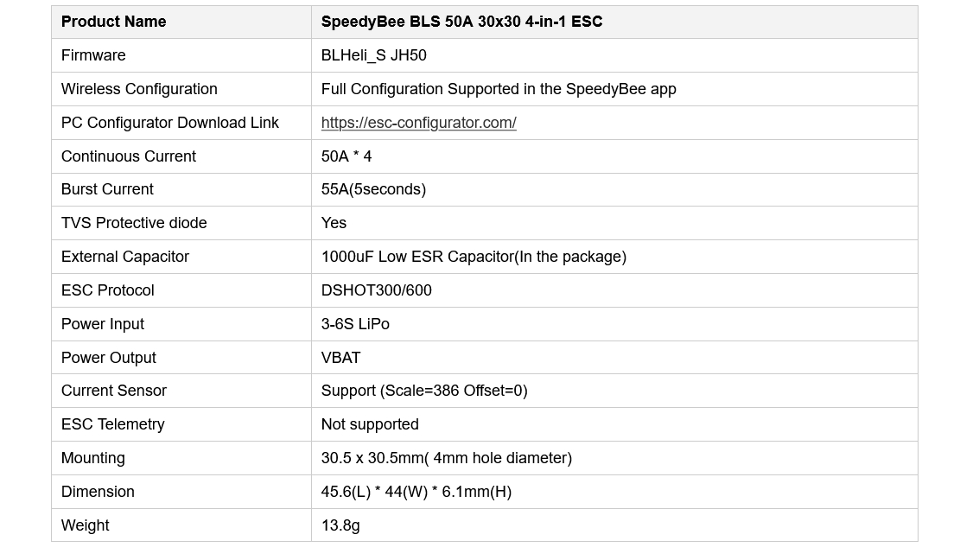Select the "50A * 4" continuous current value
The width and height of the screenshot is (960, 560).
346,156
